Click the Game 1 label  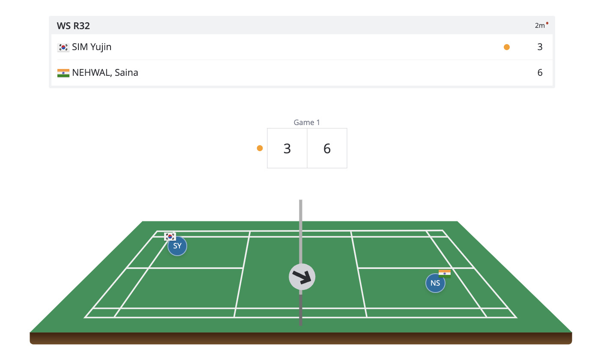coord(307,122)
